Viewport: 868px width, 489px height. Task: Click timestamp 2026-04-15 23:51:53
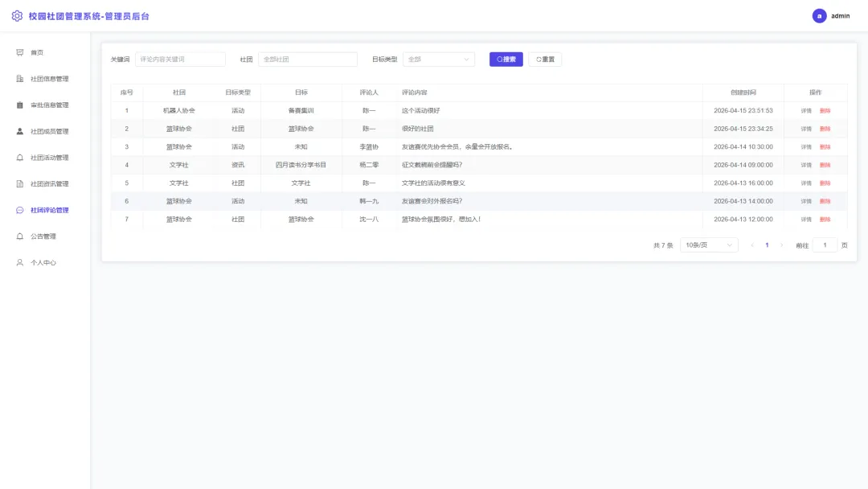tap(743, 111)
